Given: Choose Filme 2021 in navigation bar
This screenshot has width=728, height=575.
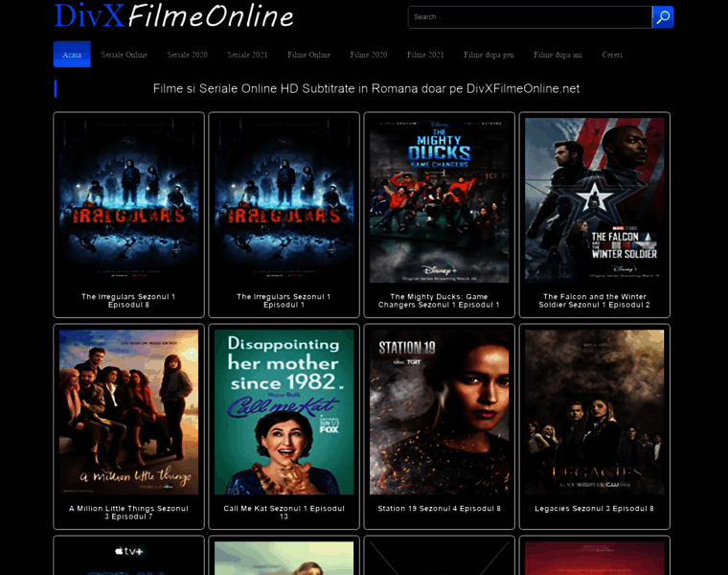Looking at the screenshot, I should click(425, 55).
